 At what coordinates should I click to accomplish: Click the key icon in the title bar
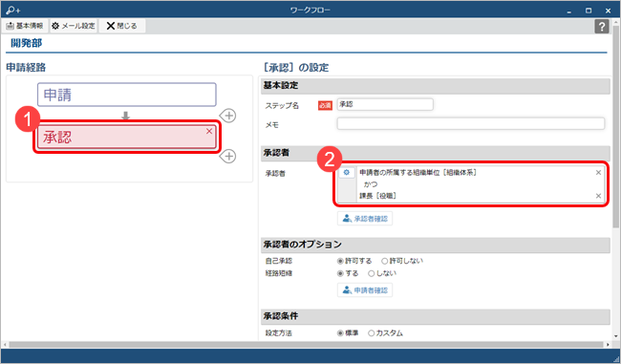point(12,10)
